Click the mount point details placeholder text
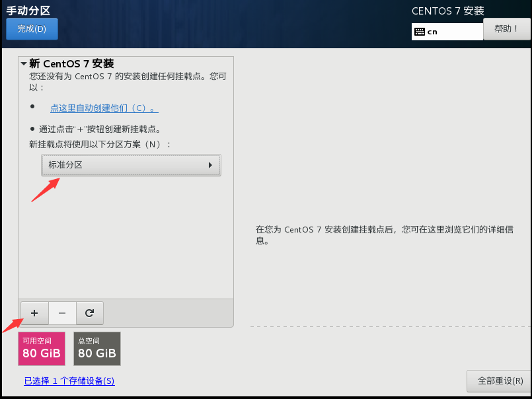 click(385, 235)
